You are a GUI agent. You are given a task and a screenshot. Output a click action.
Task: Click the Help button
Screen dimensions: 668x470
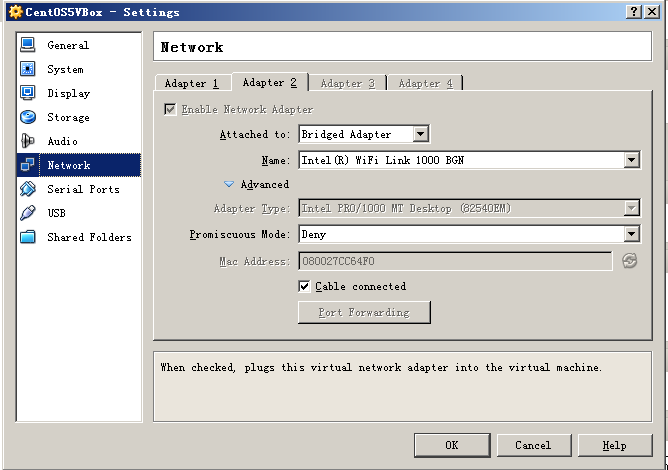tap(615, 445)
